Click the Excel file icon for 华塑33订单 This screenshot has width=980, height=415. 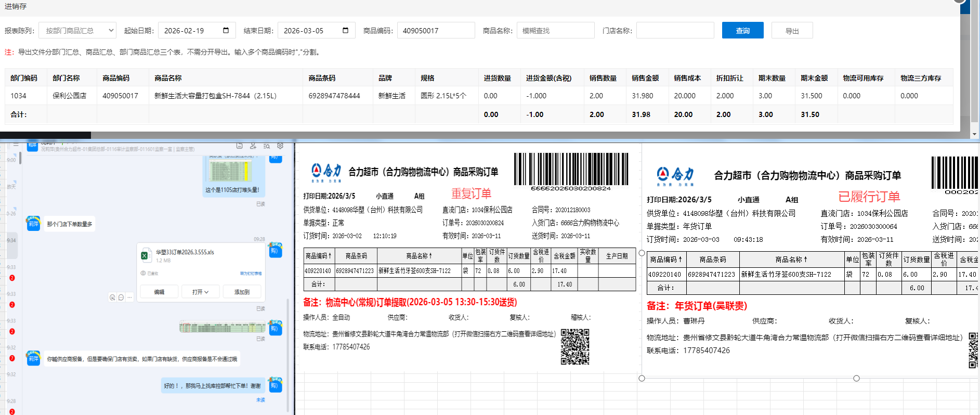tap(145, 255)
